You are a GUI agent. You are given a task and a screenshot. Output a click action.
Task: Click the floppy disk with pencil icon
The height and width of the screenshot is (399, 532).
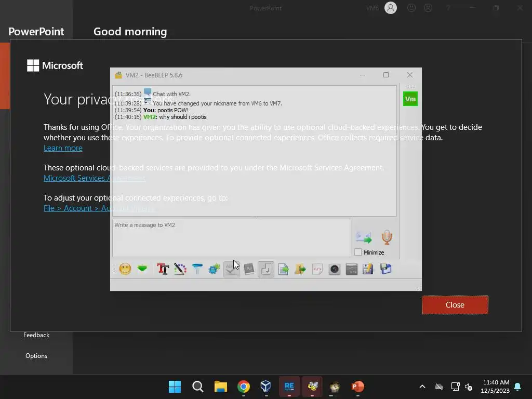368,269
